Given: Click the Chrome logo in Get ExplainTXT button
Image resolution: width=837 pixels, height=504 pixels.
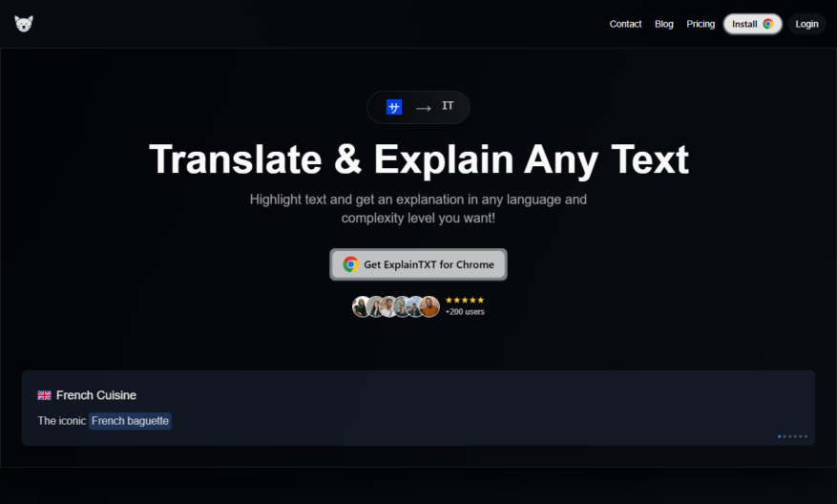Looking at the screenshot, I should click(x=350, y=264).
